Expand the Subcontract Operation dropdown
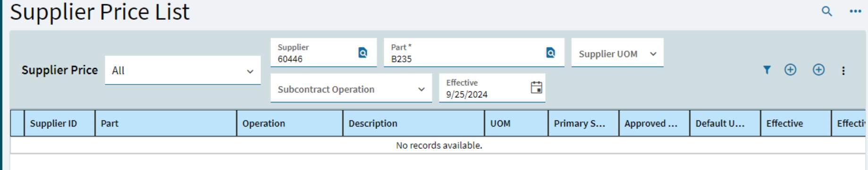The image size is (868, 170). [x=351, y=88]
